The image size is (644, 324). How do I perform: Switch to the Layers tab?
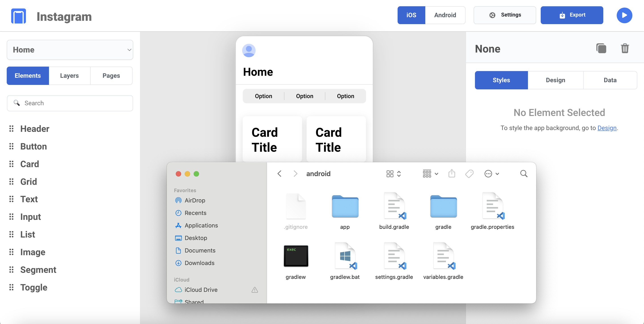coord(69,76)
